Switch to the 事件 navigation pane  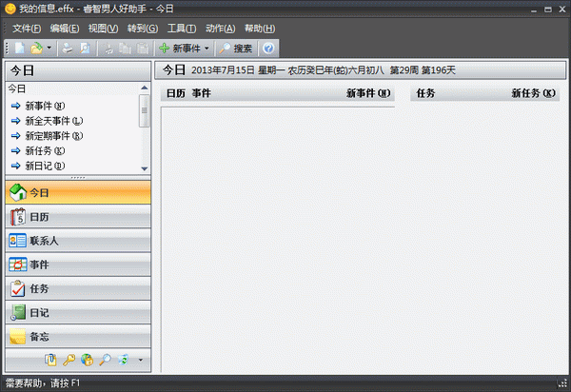pyautogui.click(x=78, y=265)
